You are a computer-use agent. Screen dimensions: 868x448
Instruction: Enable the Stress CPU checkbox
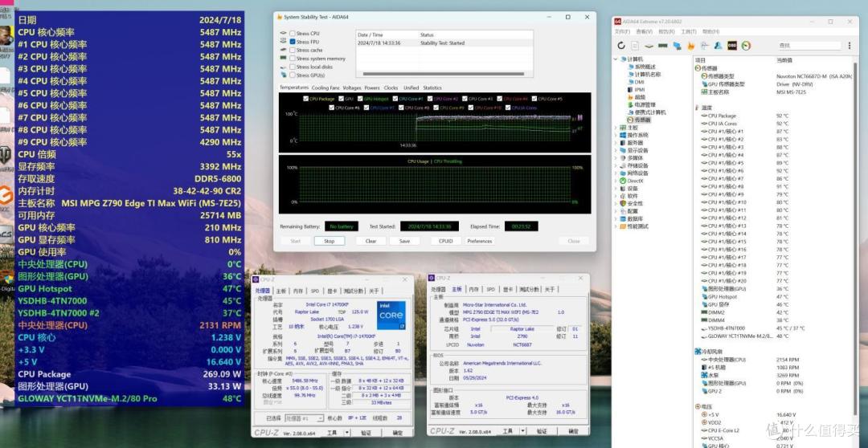pyautogui.click(x=293, y=34)
